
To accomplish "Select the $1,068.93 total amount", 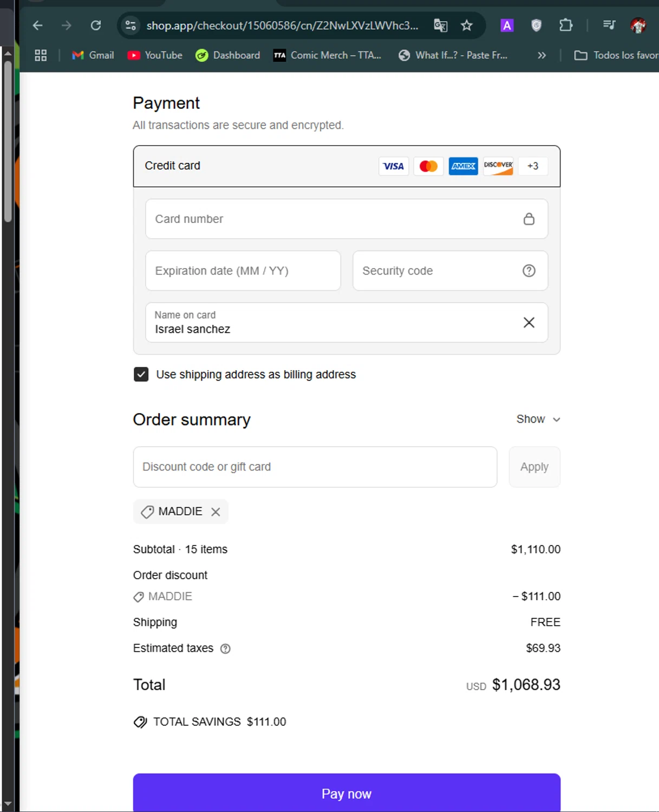I will 526,685.
